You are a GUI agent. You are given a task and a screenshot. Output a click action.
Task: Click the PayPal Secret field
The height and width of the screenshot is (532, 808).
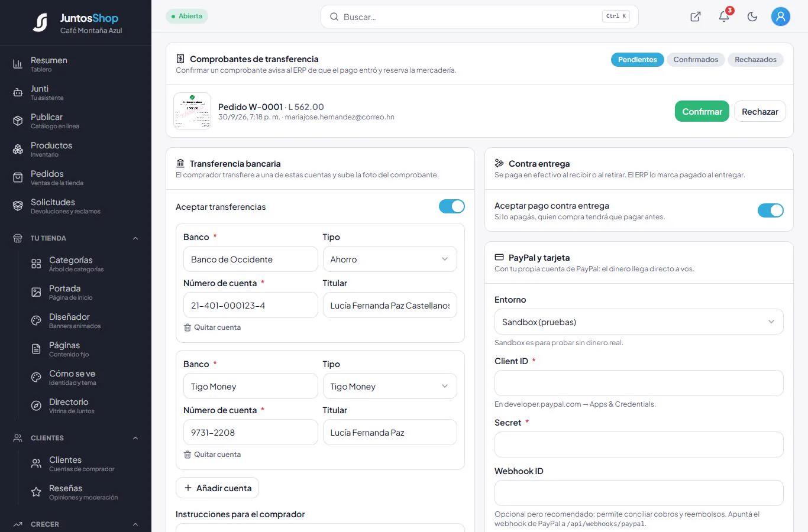pyautogui.click(x=639, y=445)
